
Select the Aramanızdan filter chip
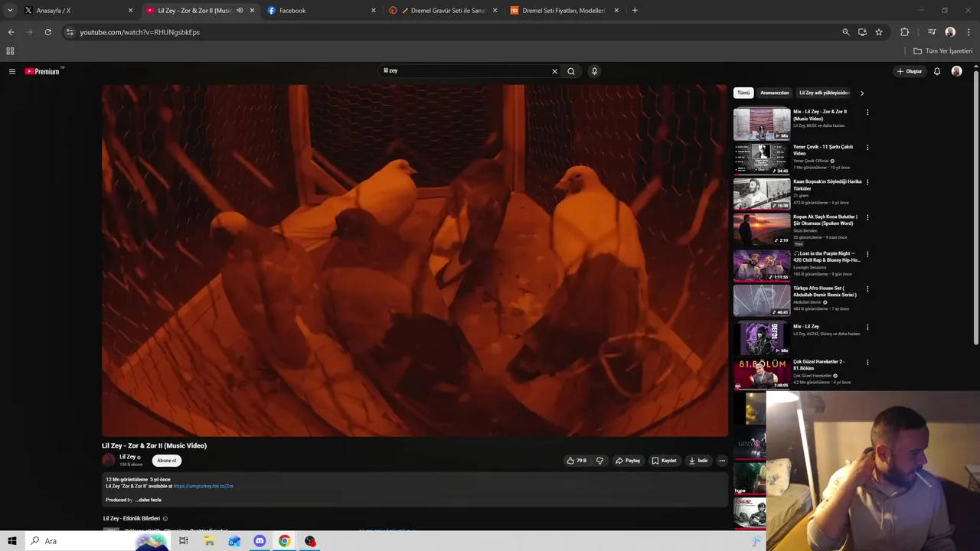click(x=774, y=93)
